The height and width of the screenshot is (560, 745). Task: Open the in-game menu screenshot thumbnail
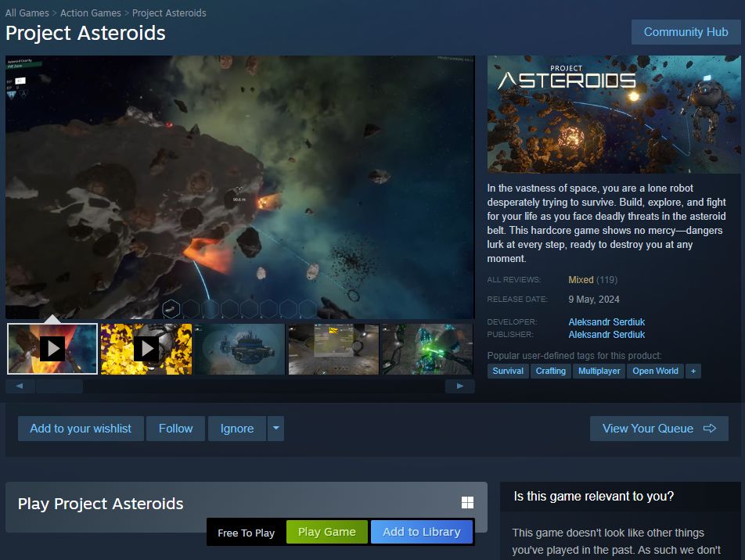coord(333,349)
